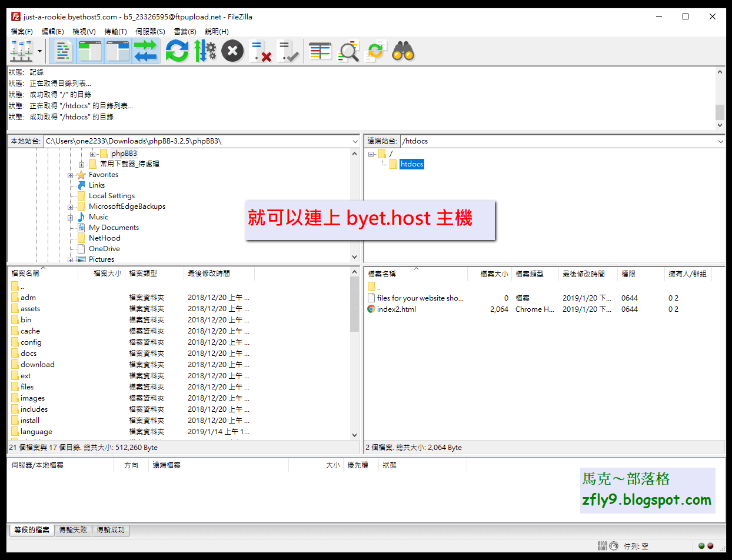Open the file search tool
732x560 pixels.
click(401, 51)
